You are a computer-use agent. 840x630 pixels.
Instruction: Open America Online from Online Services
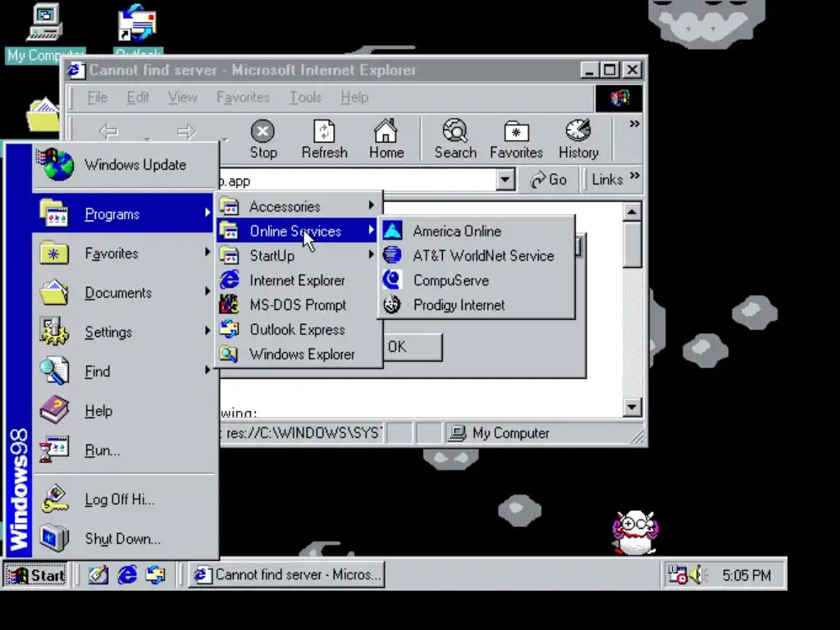(477, 231)
